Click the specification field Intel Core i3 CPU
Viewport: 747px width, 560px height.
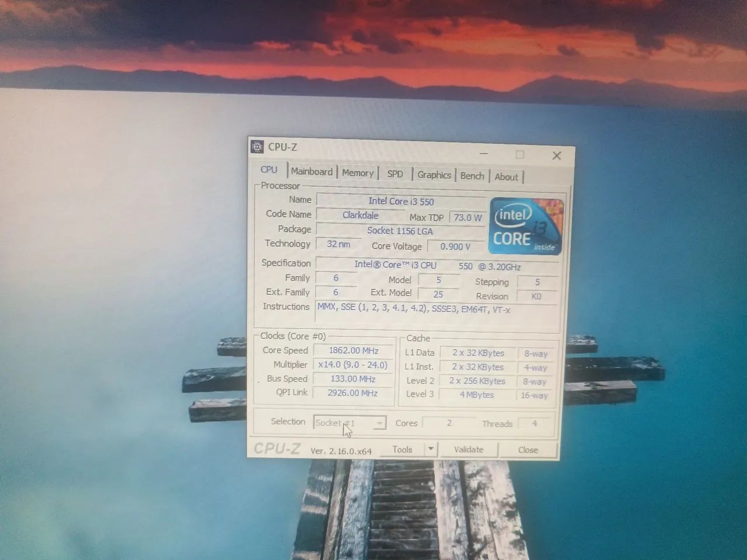point(437,265)
